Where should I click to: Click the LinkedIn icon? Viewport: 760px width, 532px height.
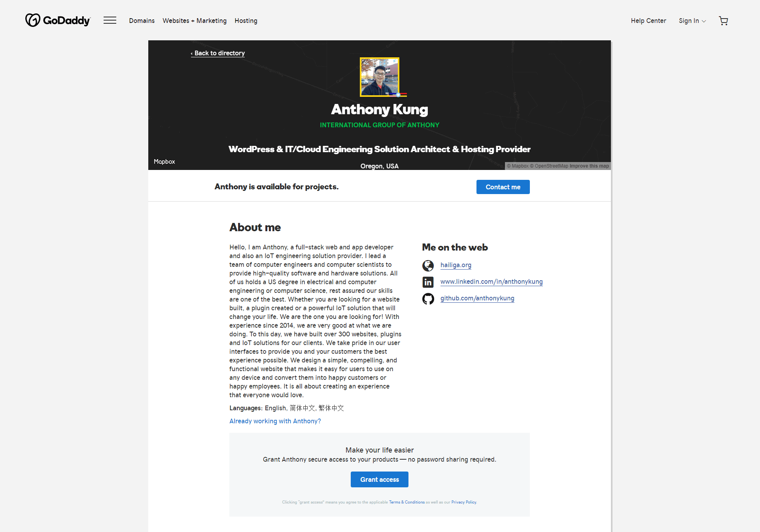pyautogui.click(x=428, y=282)
